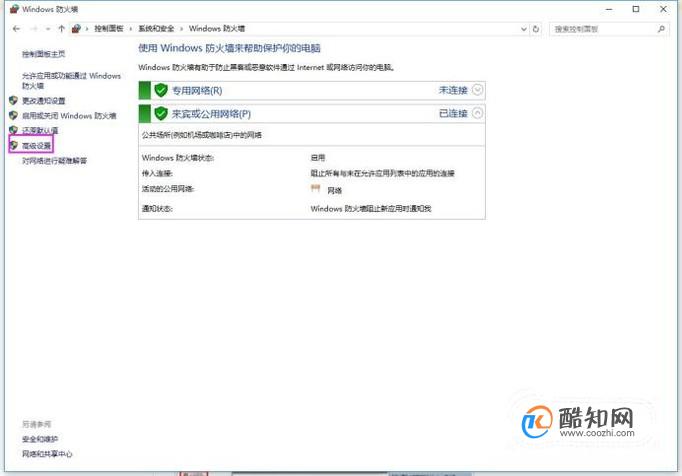Viewport: 682px width, 476px height.
Task: Expand the 专用网络(R) section chevron
Action: [x=477, y=90]
